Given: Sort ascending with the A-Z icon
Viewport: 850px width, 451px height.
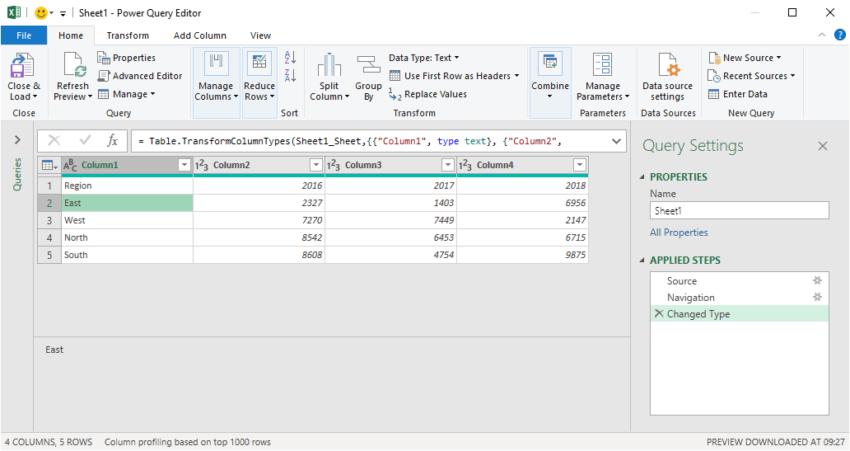Looking at the screenshot, I should 291,58.
